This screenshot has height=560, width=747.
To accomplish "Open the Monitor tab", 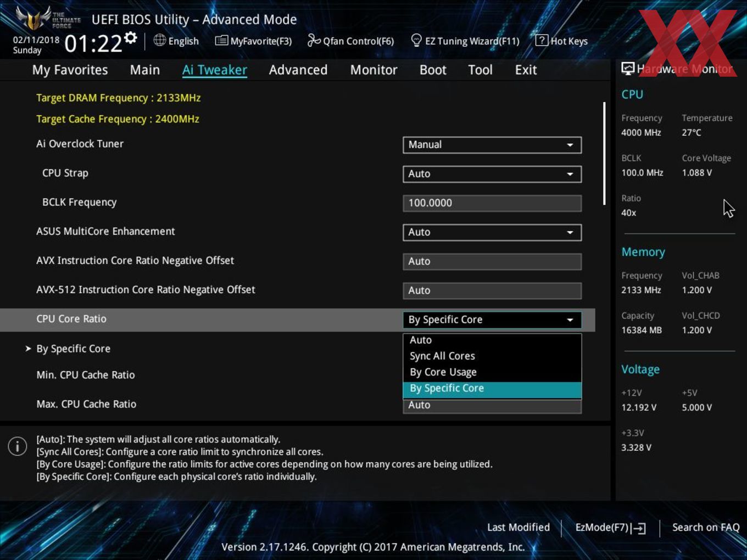I will (374, 70).
